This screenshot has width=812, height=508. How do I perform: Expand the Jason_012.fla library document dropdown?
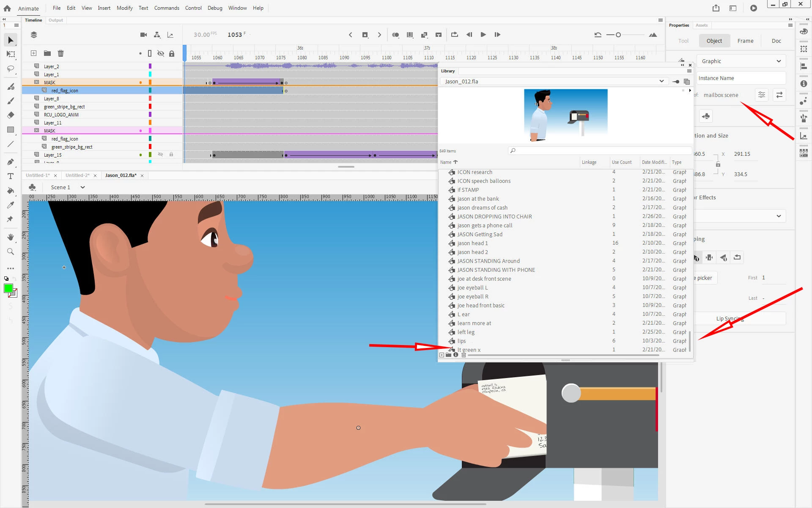661,81
